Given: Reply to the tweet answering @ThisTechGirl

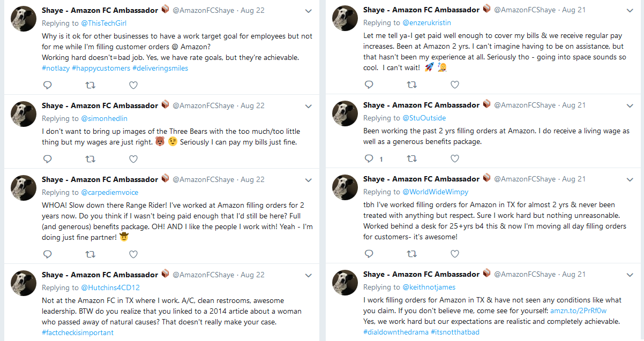Looking at the screenshot, I should pos(47,85).
